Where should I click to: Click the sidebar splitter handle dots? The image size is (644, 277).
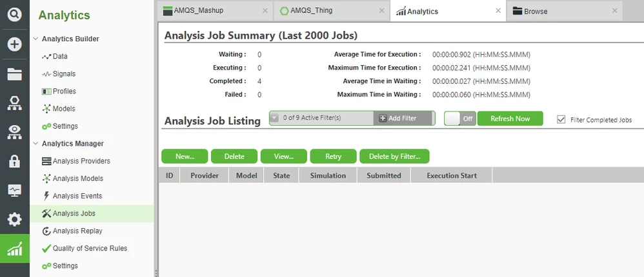pyautogui.click(x=156, y=272)
